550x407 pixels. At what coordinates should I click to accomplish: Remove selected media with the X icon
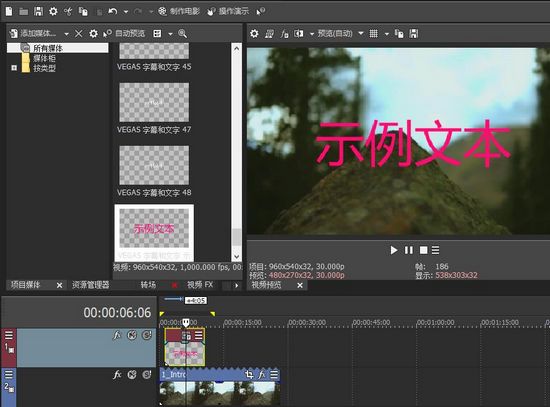pyautogui.click(x=79, y=34)
